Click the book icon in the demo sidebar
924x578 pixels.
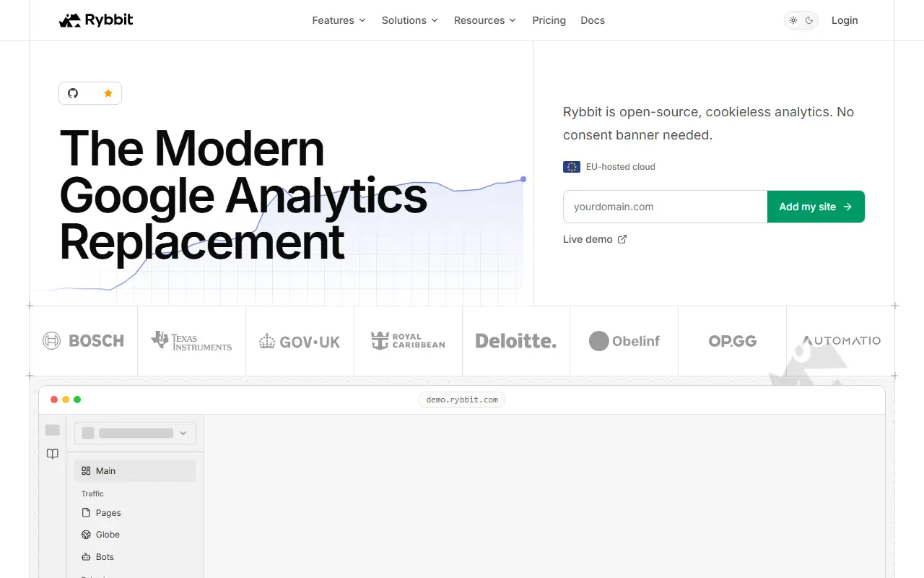point(53,454)
